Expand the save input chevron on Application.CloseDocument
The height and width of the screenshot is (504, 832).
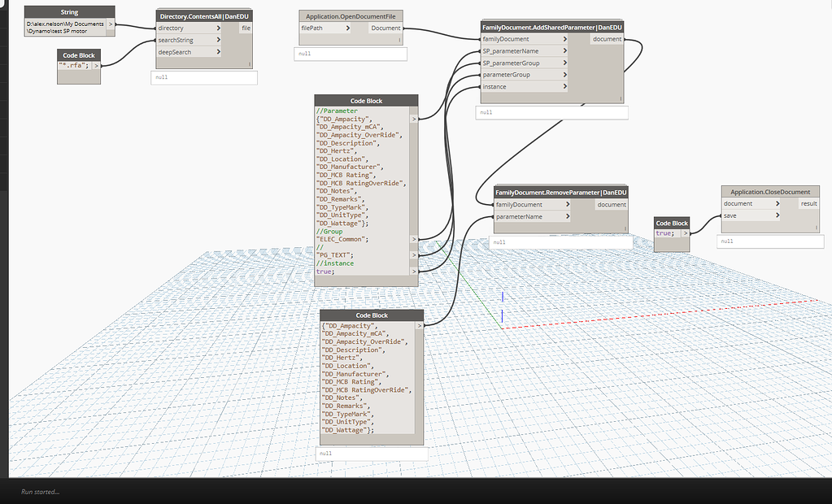click(x=779, y=215)
